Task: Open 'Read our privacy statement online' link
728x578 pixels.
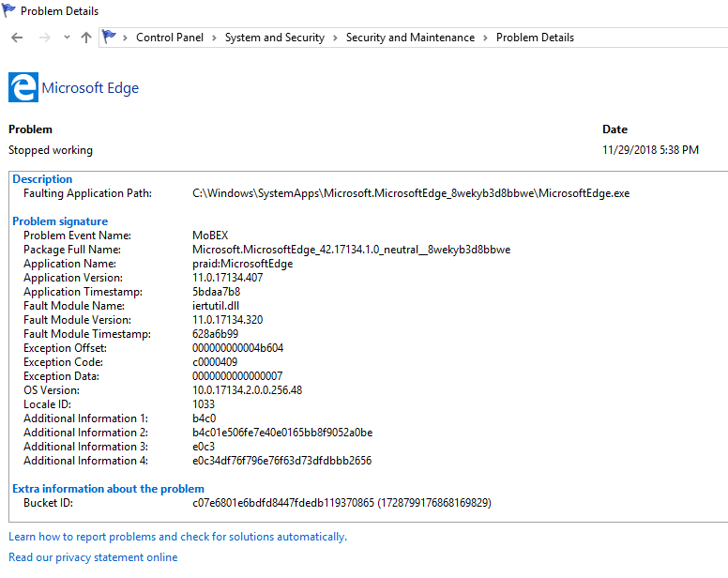Action: (x=93, y=557)
